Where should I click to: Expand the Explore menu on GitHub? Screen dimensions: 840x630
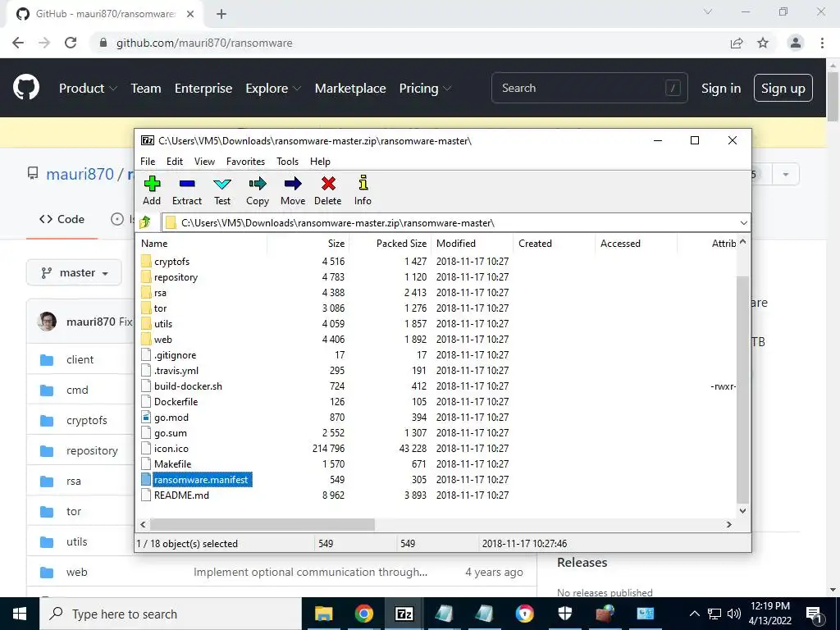(x=273, y=89)
